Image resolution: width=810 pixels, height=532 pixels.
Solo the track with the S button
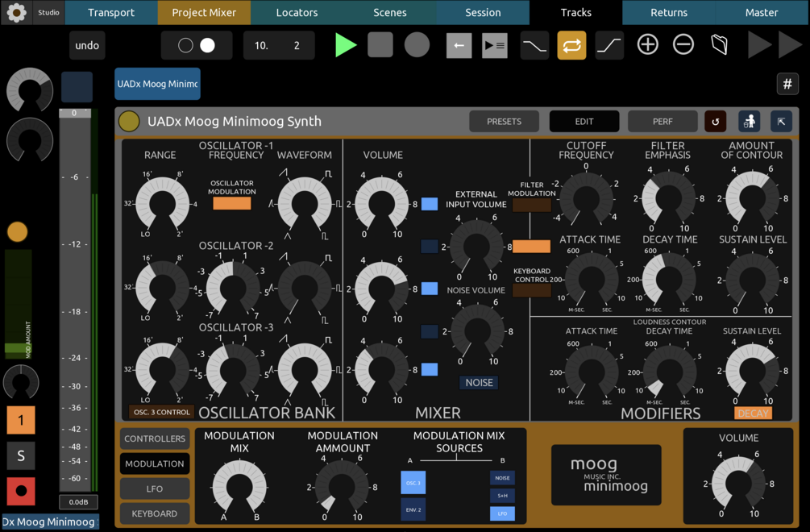21,455
